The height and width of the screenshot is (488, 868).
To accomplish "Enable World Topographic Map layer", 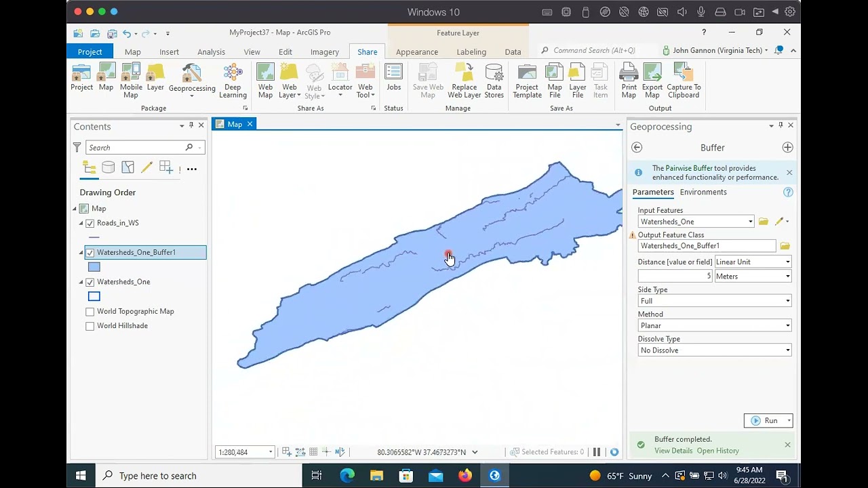I will pos(90,312).
